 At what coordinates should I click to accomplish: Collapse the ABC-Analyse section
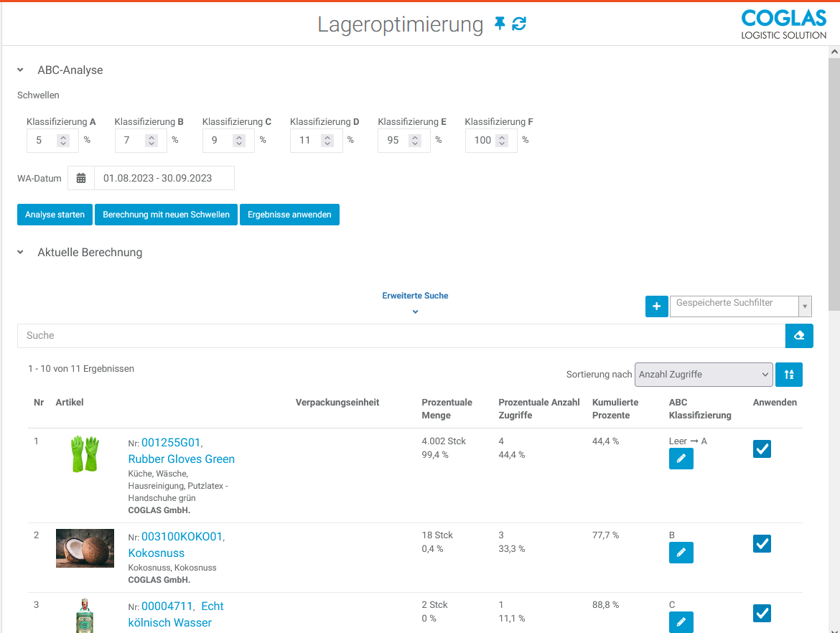click(x=21, y=70)
